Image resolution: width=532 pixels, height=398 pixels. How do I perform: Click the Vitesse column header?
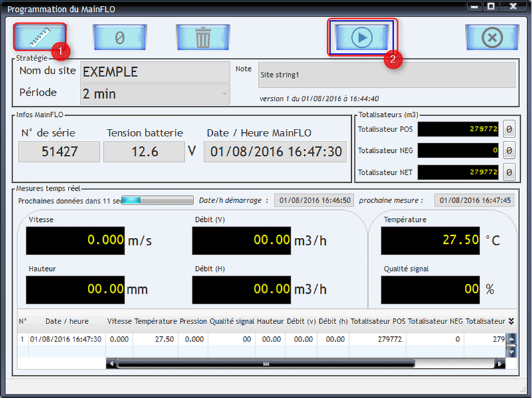coord(120,322)
